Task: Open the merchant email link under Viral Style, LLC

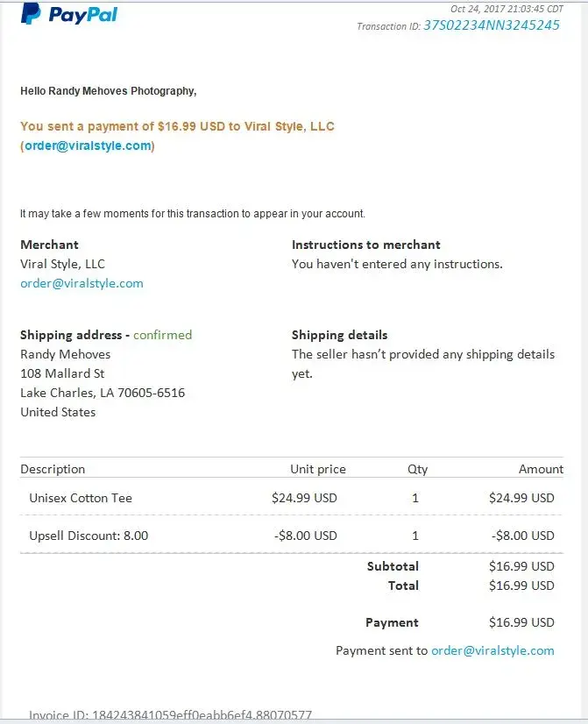Action: coord(81,283)
